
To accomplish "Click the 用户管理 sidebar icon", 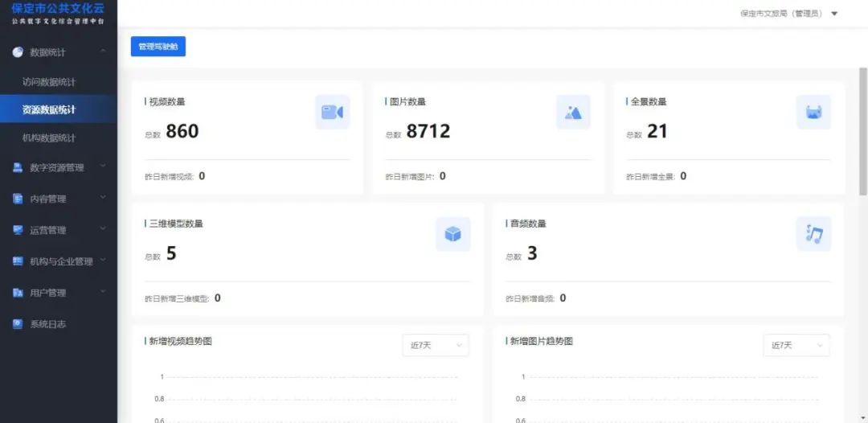I will 18,293.
